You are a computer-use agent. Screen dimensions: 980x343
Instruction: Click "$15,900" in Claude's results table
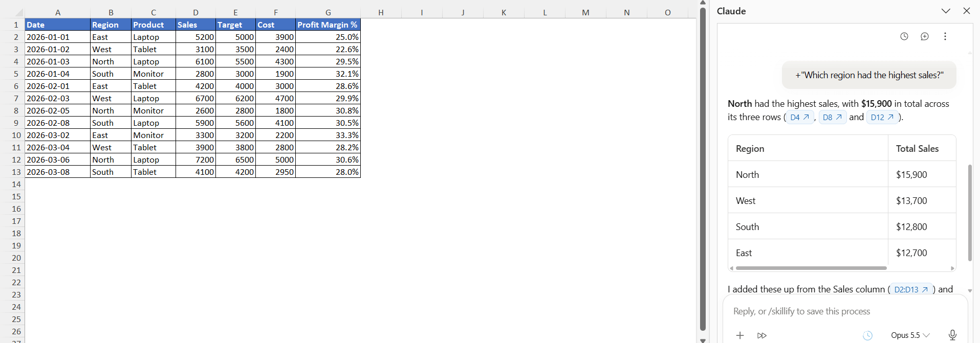pos(911,174)
